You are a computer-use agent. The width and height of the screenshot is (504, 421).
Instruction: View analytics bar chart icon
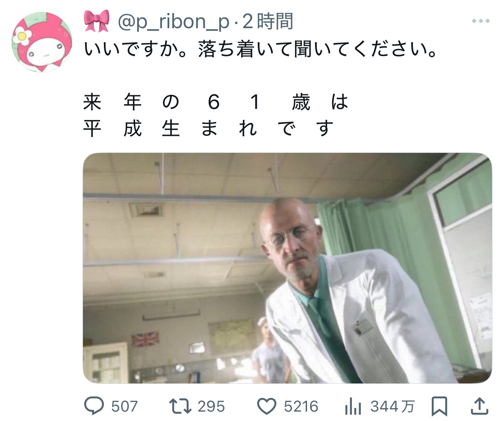click(353, 406)
